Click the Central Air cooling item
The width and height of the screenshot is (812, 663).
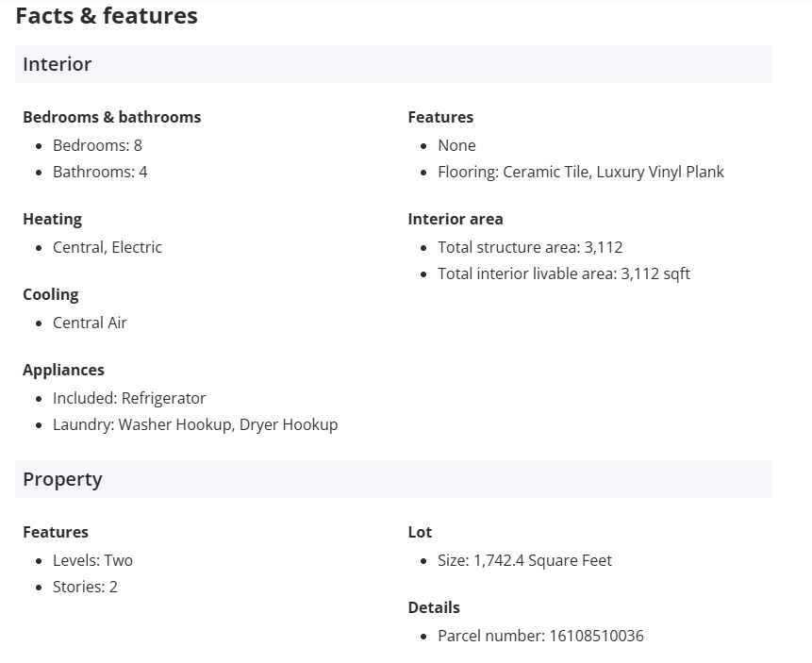(90, 323)
